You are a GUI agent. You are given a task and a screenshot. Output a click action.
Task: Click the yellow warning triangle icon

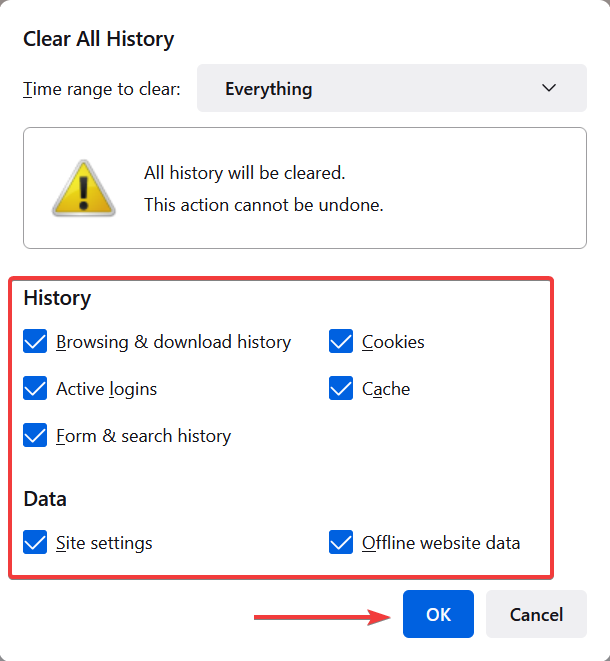pyautogui.click(x=83, y=188)
